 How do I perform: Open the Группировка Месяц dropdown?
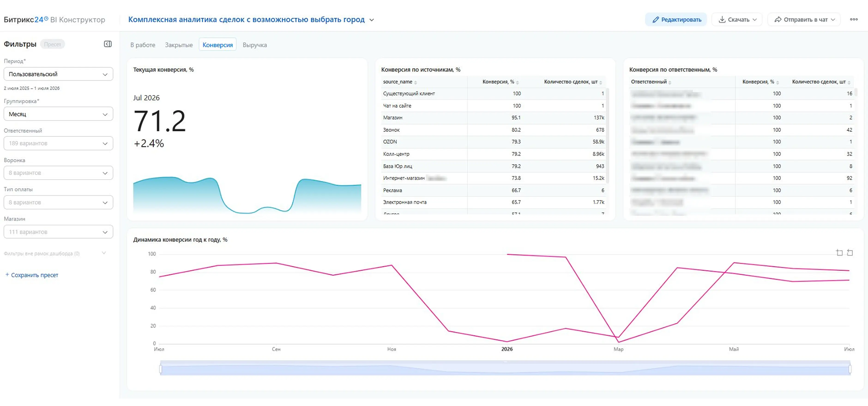click(58, 114)
